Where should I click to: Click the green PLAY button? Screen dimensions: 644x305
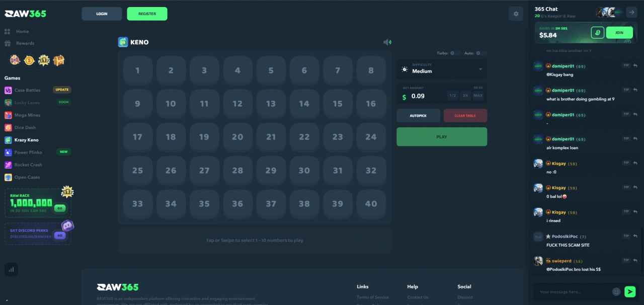click(x=442, y=137)
